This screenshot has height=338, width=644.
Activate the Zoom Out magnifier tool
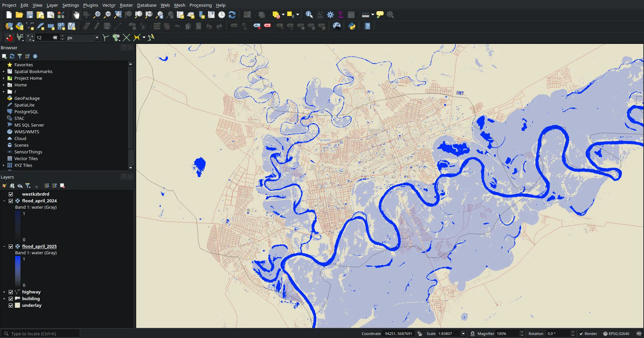tap(107, 15)
